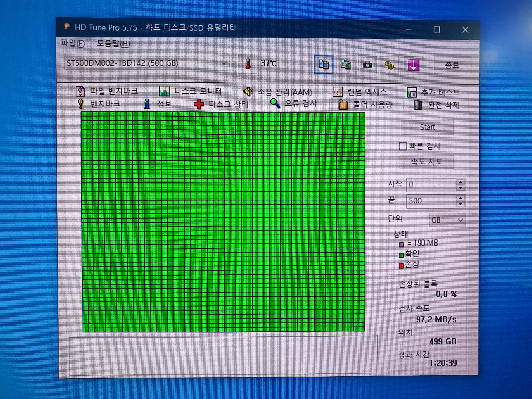Open the options gear icon
Screen dimensions: 532x399
[x=389, y=65]
